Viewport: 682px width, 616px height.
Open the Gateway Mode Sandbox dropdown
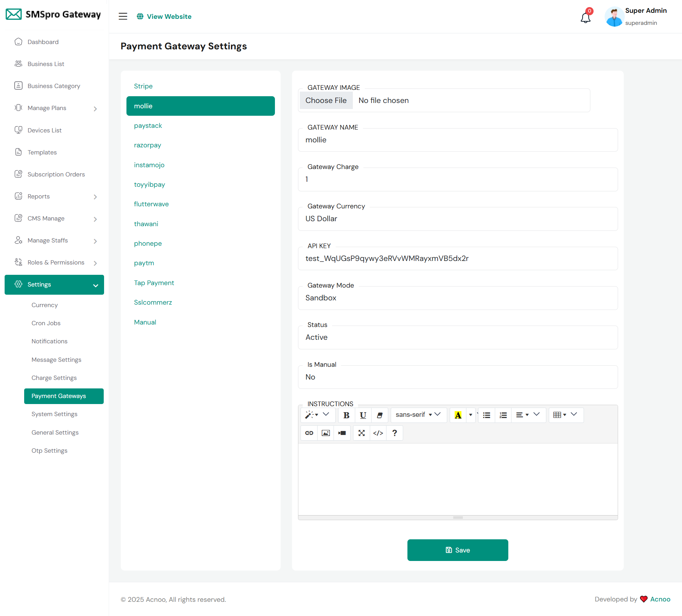click(x=458, y=298)
